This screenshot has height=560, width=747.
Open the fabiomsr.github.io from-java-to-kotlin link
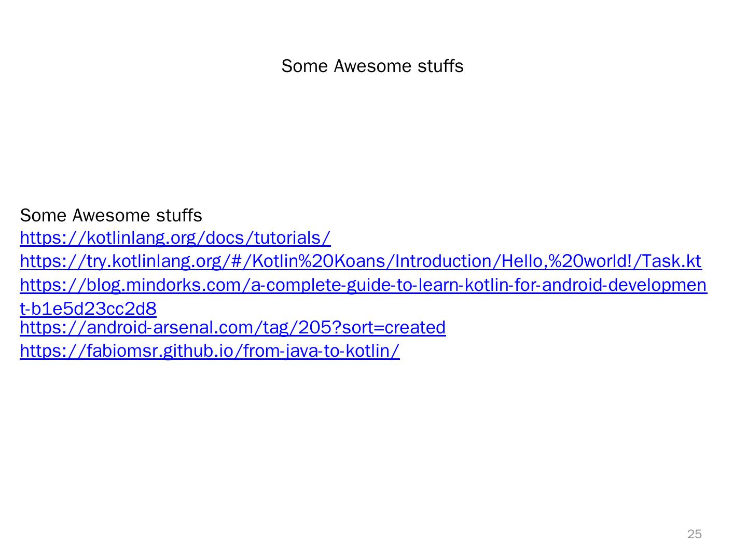(x=210, y=351)
